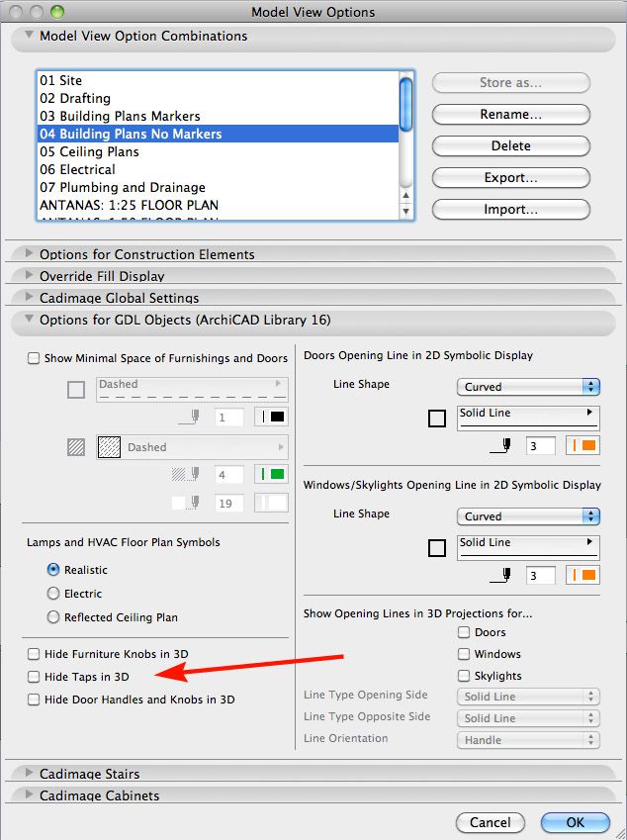Click the background pen icon beside value 19
Image resolution: width=627 pixels, height=840 pixels.
click(186, 503)
